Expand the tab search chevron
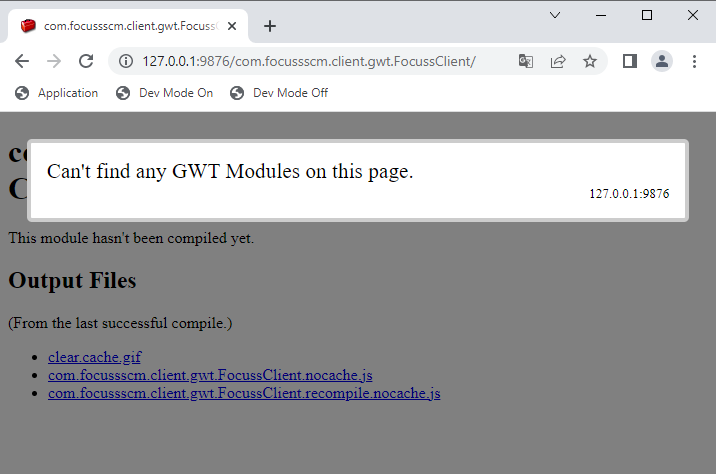Viewport: 716px width, 474px height. tap(555, 15)
